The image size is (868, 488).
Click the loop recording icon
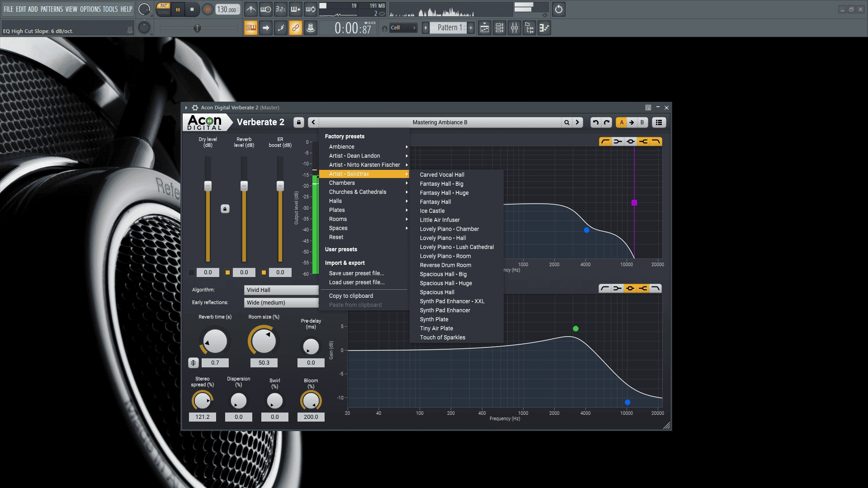point(311,9)
